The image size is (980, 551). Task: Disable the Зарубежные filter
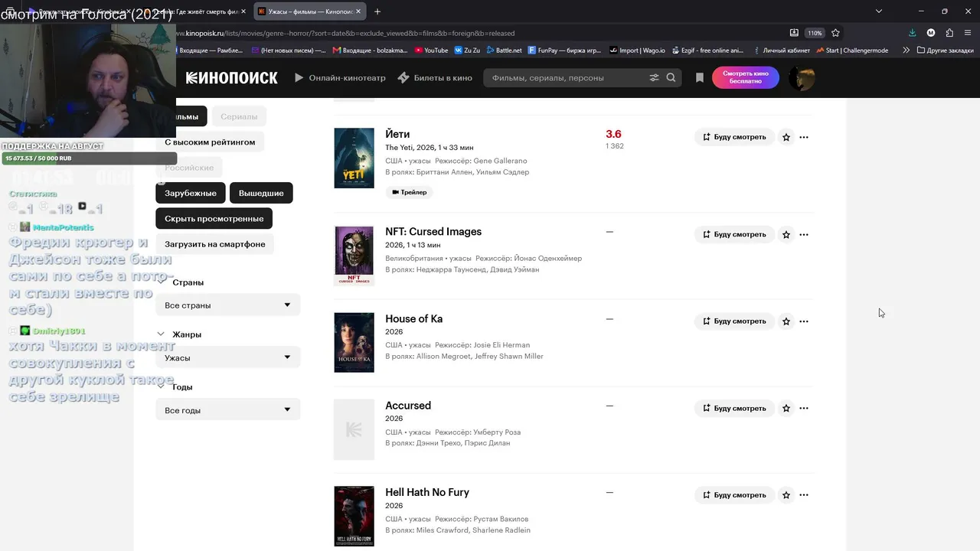point(191,193)
